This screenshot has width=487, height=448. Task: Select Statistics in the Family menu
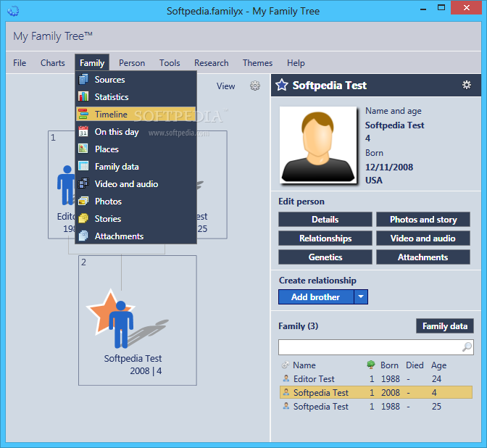click(x=136, y=97)
